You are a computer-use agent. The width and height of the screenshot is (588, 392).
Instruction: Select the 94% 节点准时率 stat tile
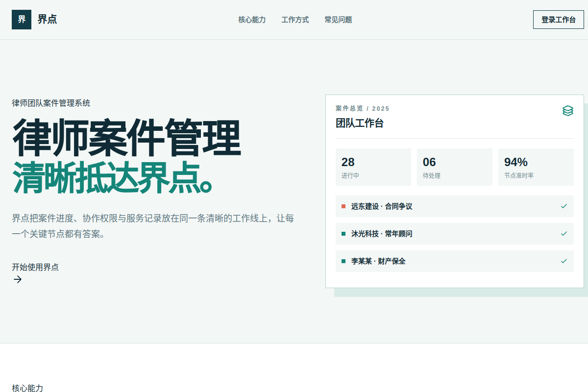coord(536,167)
